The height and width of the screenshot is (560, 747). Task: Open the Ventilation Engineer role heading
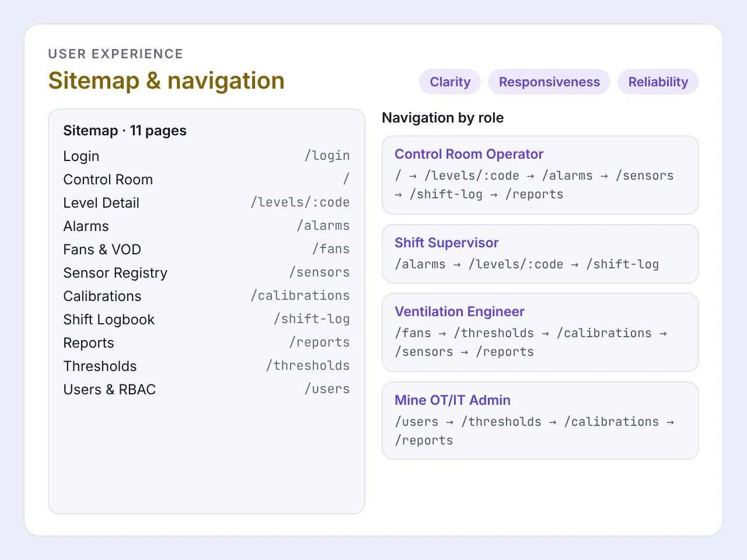click(x=459, y=311)
